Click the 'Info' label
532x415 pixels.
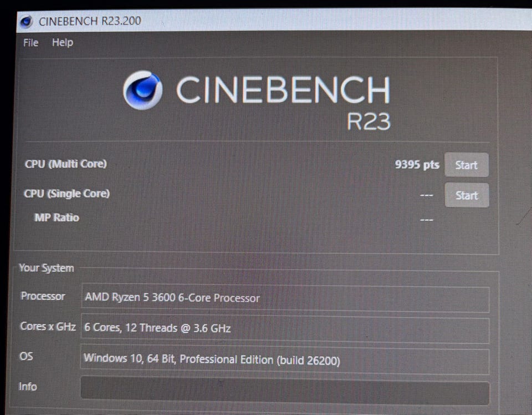(x=28, y=387)
